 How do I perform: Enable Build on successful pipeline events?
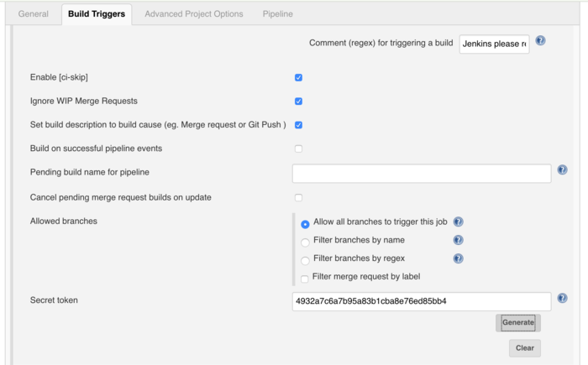coord(298,149)
